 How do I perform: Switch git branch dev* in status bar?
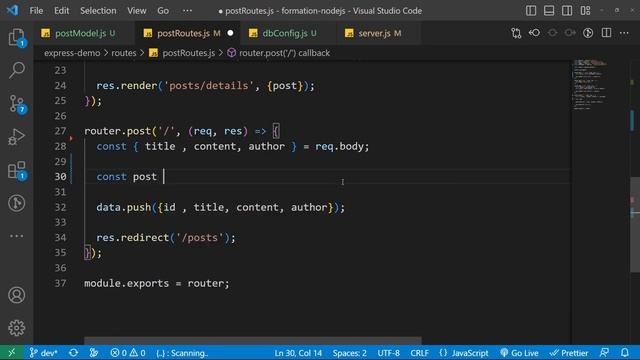pos(43,353)
